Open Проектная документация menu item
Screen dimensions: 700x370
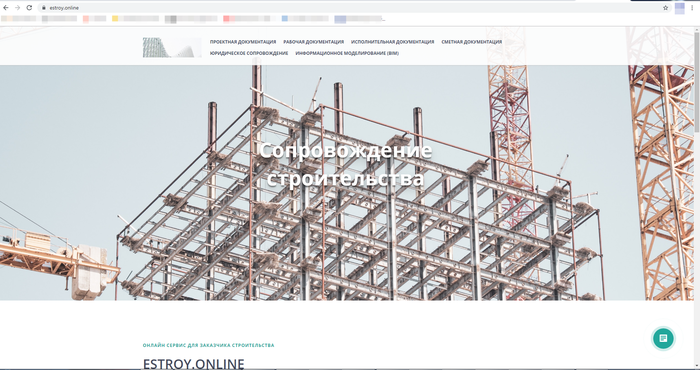pyautogui.click(x=243, y=42)
